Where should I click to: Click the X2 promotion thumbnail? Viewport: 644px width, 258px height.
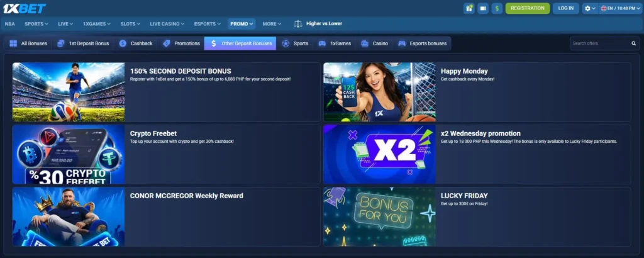point(379,154)
